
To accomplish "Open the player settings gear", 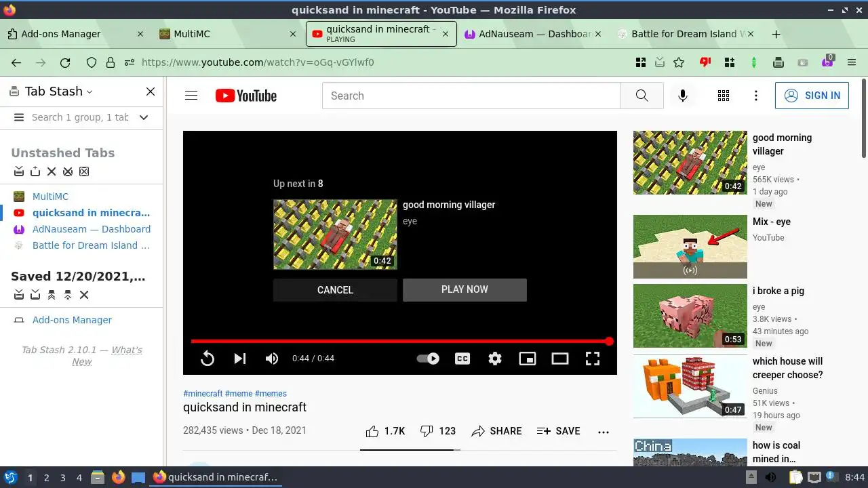I will click(x=495, y=359).
